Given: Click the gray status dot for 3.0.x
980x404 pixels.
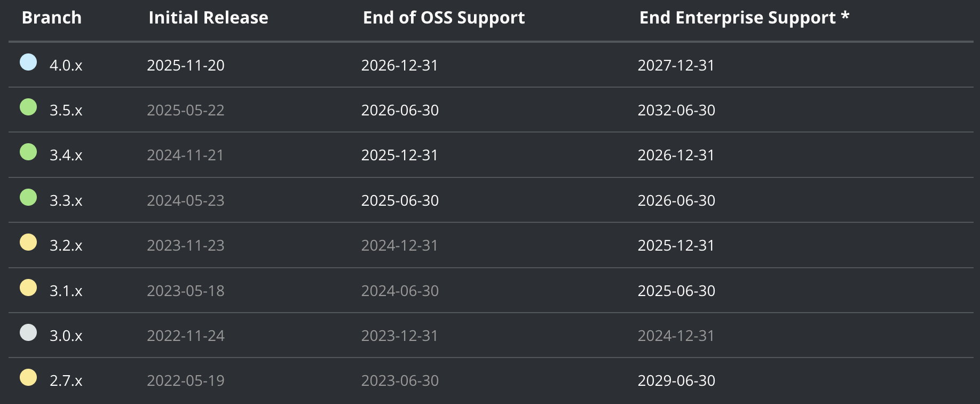Looking at the screenshot, I should 28,332.
